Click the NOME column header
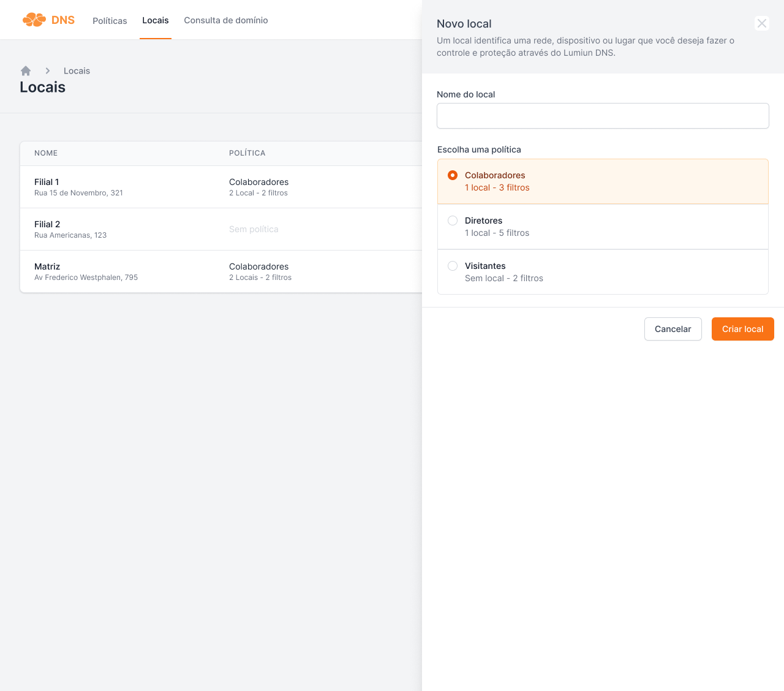The height and width of the screenshot is (691, 784). point(46,153)
